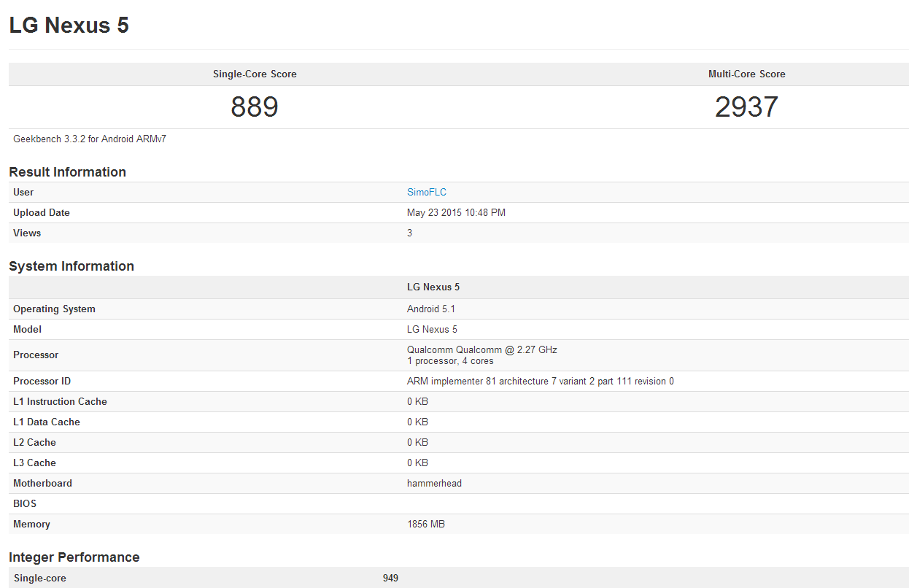Click the L1 Data Cache label

click(x=47, y=422)
